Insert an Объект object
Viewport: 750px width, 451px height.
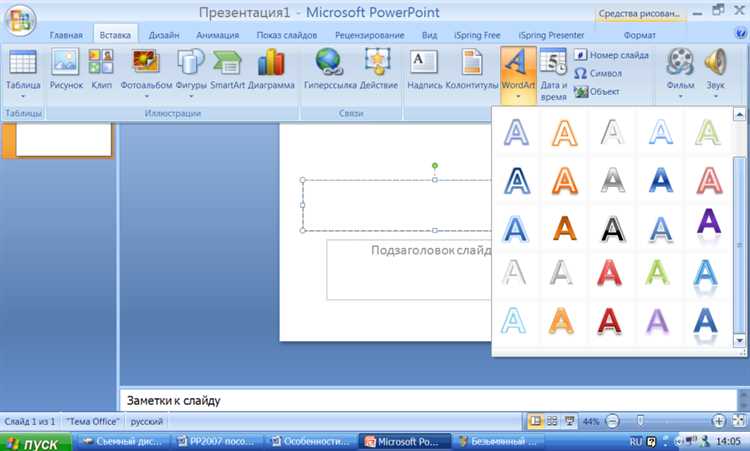pyautogui.click(x=596, y=91)
